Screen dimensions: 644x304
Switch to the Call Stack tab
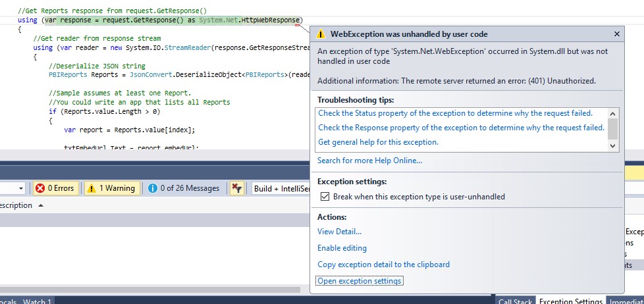(515, 301)
